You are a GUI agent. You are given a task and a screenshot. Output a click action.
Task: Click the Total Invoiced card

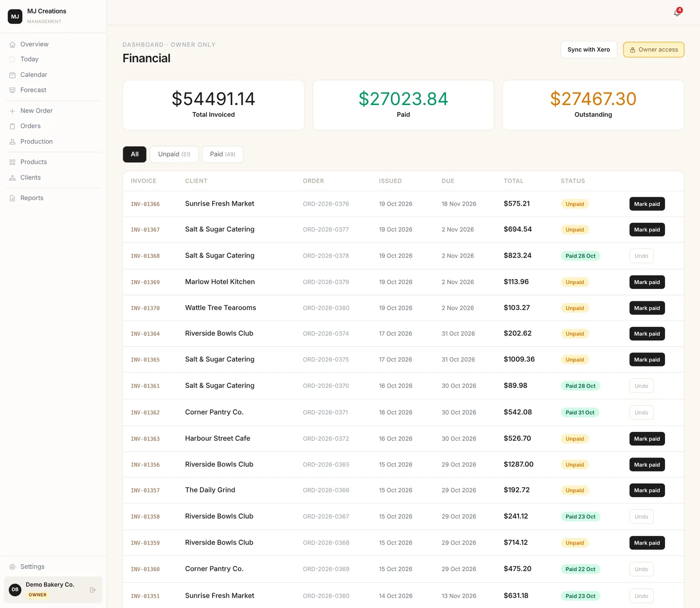click(213, 105)
